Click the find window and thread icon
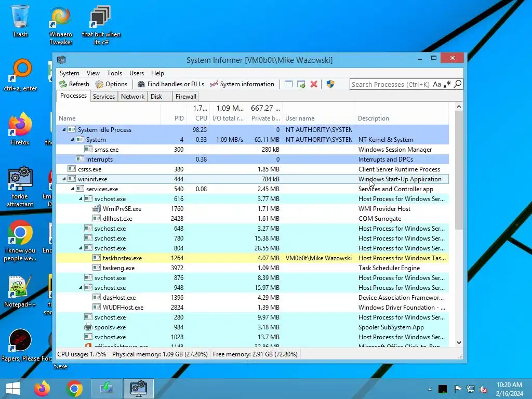532x399 pixels. pyautogui.click(x=301, y=84)
